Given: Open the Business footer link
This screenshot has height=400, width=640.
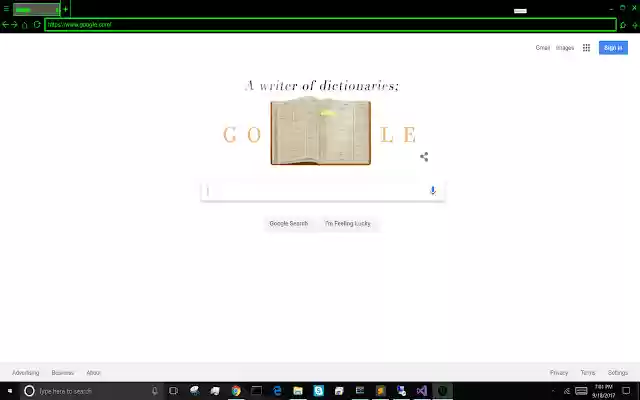Looking at the screenshot, I should [x=62, y=373].
